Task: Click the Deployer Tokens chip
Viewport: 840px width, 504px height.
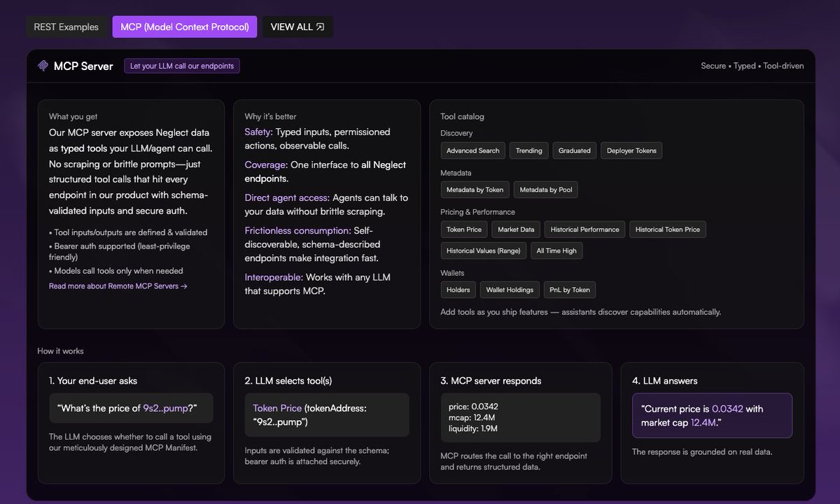Action: 631,150
